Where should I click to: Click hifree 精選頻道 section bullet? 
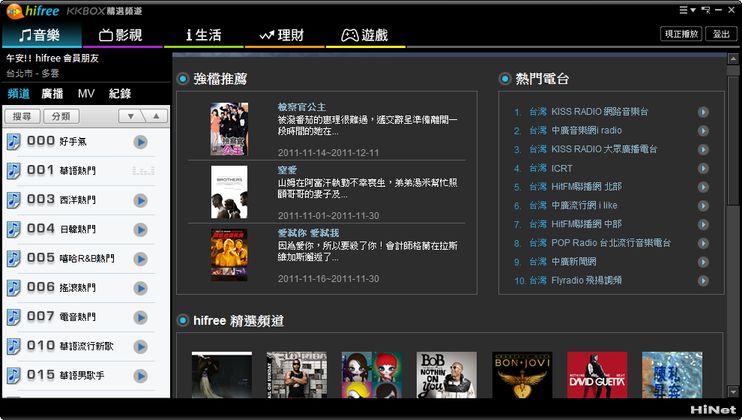pyautogui.click(x=183, y=321)
